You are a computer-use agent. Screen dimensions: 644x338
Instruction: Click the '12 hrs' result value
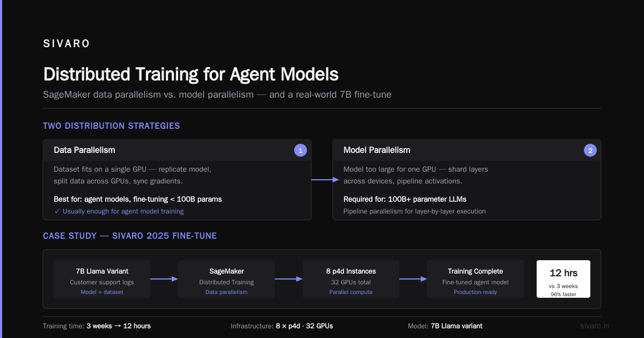click(563, 273)
